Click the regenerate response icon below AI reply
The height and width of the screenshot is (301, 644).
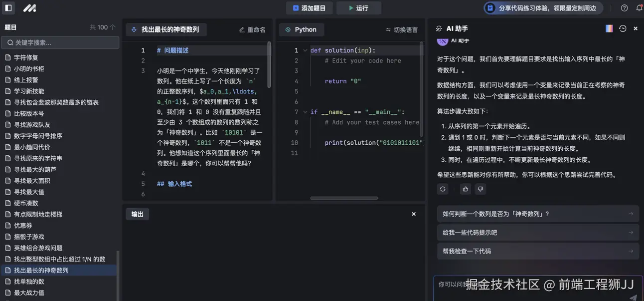pos(442,188)
